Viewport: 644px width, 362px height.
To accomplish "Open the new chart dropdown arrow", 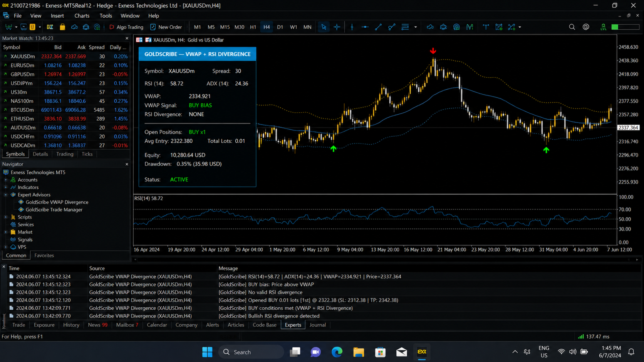I will click(16, 27).
